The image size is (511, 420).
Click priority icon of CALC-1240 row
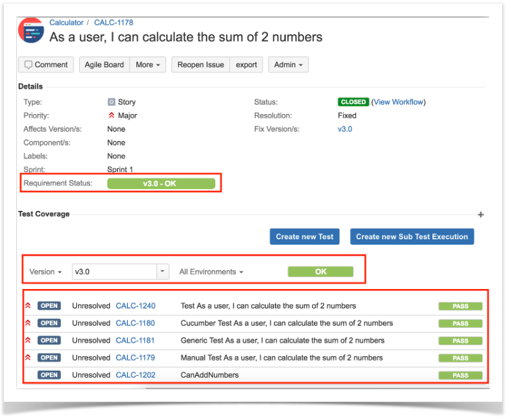coord(28,305)
